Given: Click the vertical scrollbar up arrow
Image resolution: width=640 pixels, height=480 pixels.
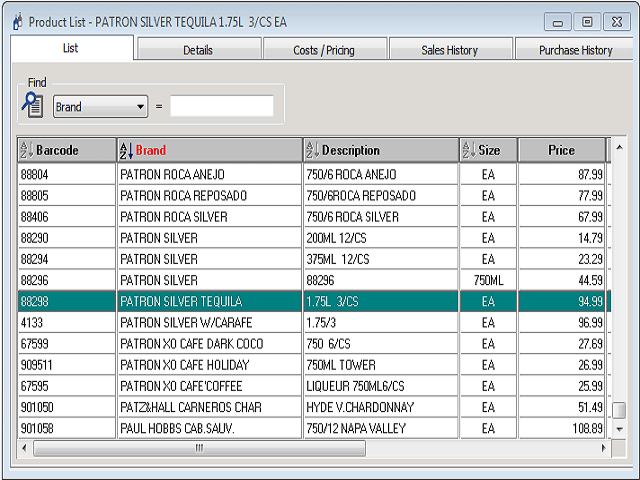Looking at the screenshot, I should (x=620, y=148).
